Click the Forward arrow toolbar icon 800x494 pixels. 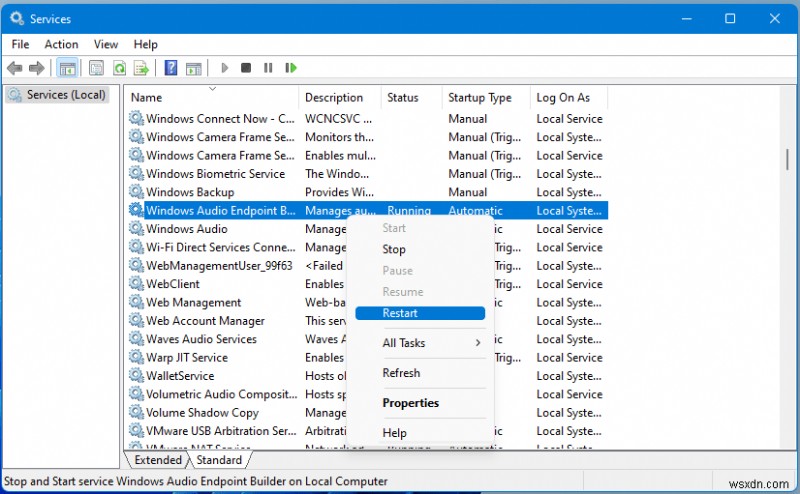point(37,67)
